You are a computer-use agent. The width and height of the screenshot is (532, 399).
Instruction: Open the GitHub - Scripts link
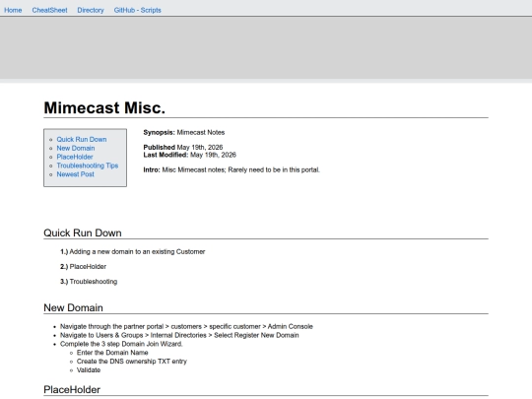137,10
